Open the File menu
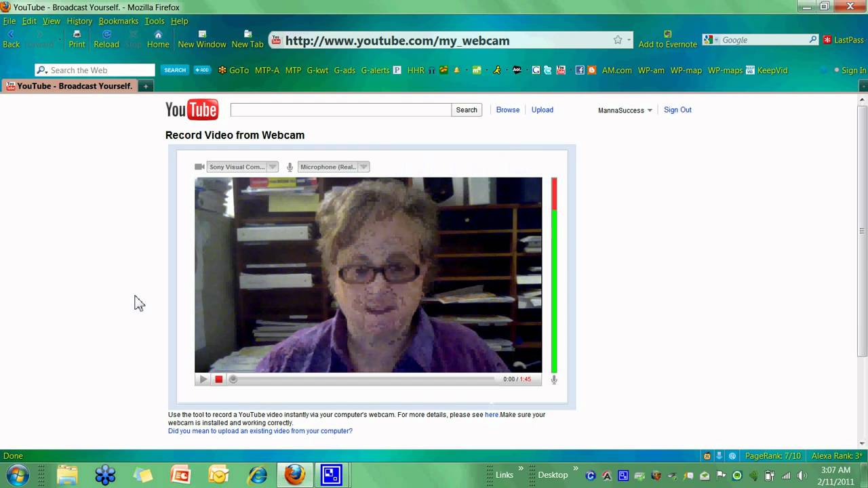 9,21
